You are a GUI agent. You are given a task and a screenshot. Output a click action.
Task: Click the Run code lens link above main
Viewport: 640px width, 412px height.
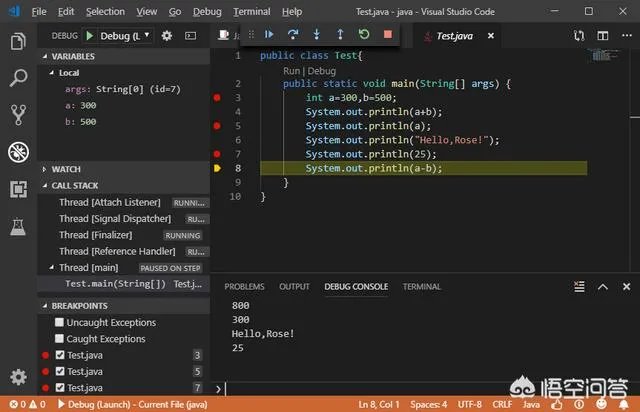291,72
